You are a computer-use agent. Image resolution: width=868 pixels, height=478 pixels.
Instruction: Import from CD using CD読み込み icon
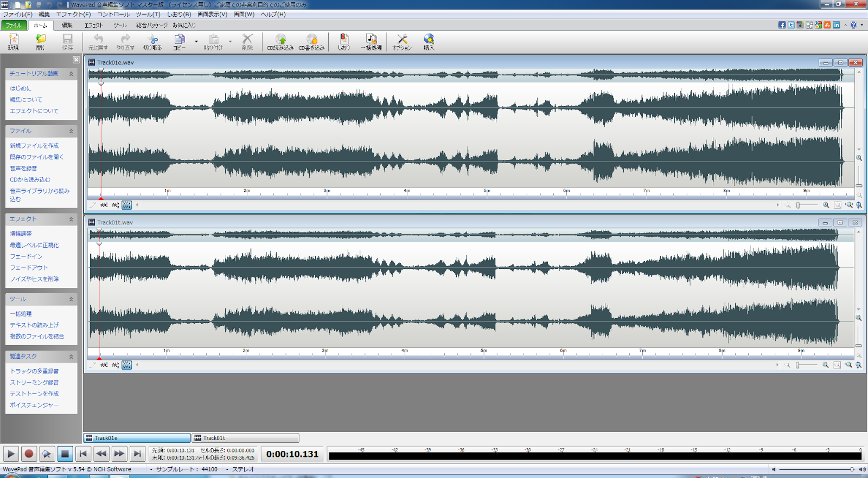[280, 41]
